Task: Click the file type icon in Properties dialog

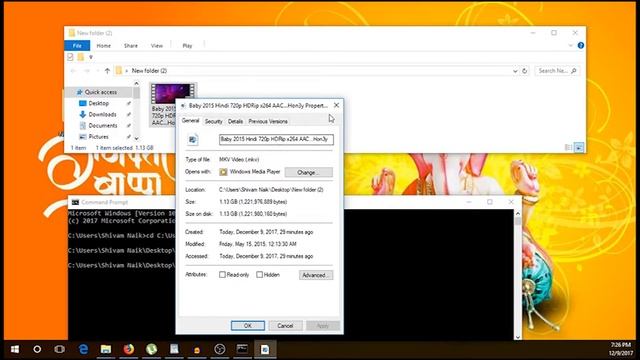Action: click(x=193, y=140)
